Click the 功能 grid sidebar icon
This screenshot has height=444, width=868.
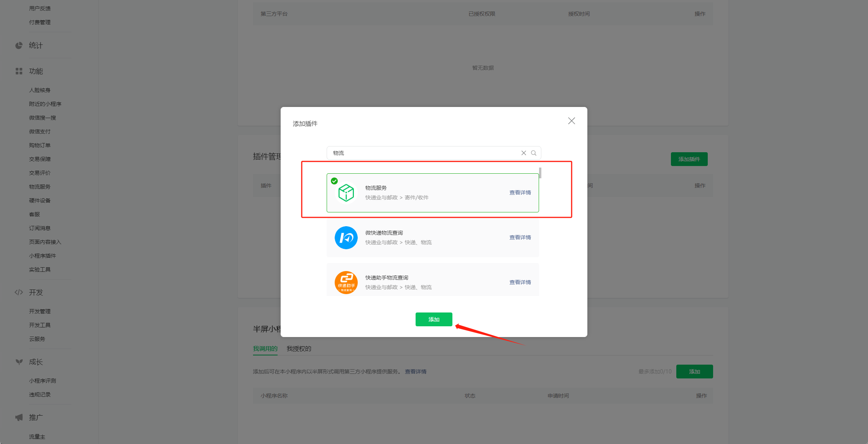19,71
